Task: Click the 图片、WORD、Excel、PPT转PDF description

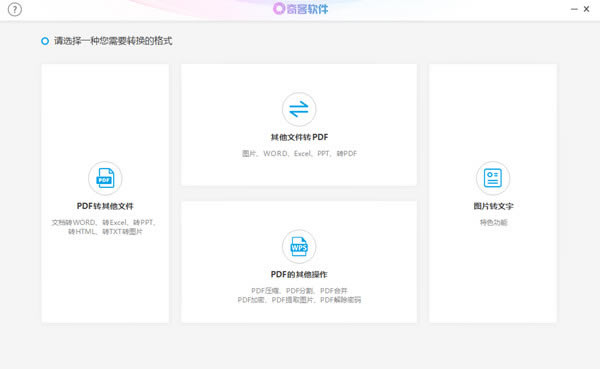Action: pyautogui.click(x=299, y=153)
